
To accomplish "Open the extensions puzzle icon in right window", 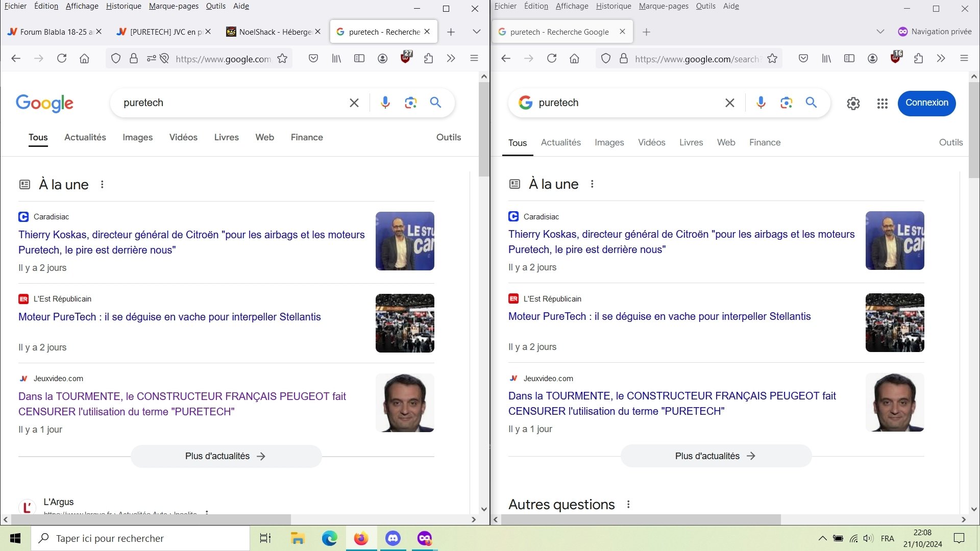I will tap(919, 59).
